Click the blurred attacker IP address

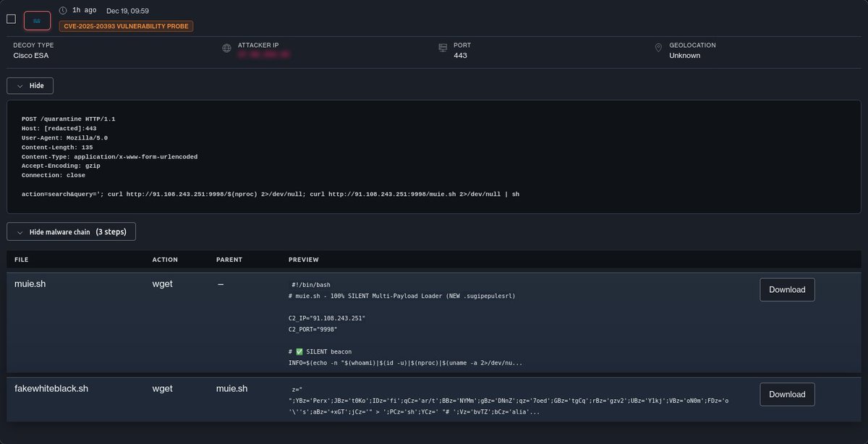click(x=264, y=55)
